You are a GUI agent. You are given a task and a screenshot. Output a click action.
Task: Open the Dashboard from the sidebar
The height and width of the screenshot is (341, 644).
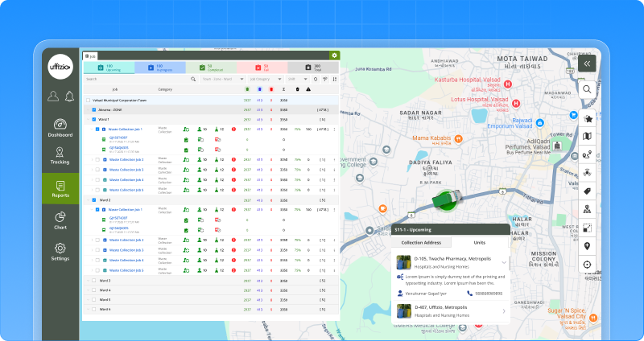click(60, 128)
